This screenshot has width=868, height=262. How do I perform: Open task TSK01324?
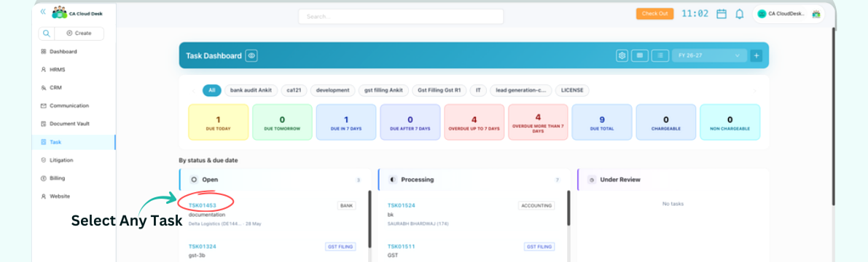tap(202, 247)
